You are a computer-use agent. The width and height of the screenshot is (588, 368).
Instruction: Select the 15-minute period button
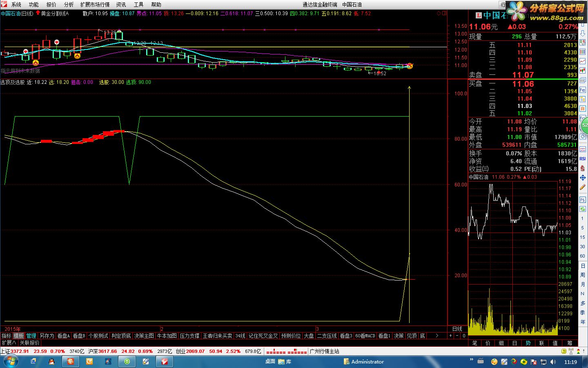(x=583, y=237)
